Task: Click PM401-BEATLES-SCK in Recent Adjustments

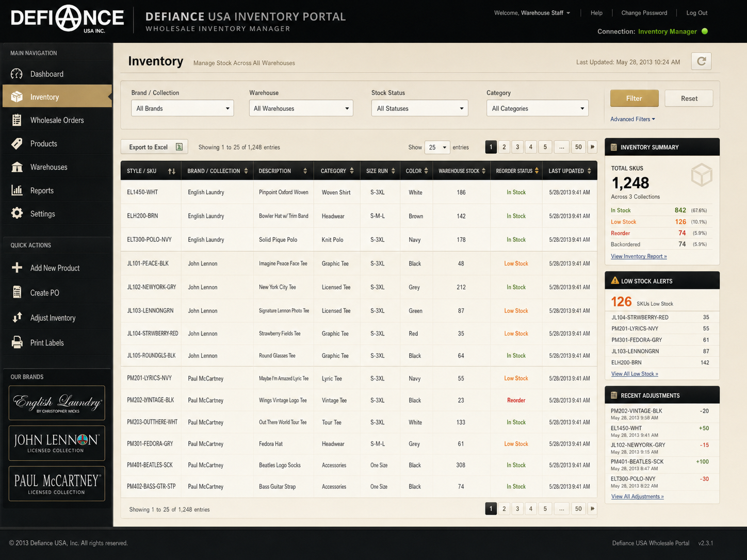Action: 637,462
